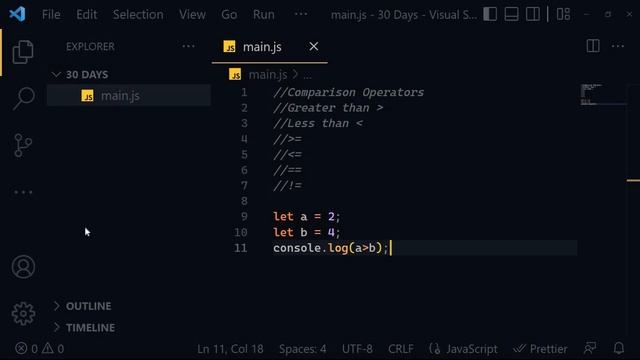Split the editor to the right
Image resolution: width=640 pixels, height=360 pixels.
tap(593, 46)
